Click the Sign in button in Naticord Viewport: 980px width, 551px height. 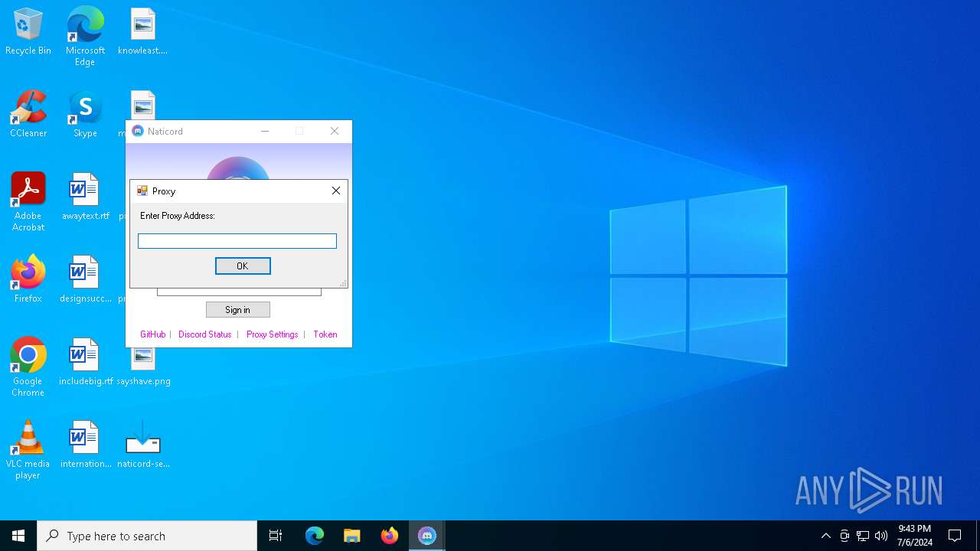click(238, 310)
